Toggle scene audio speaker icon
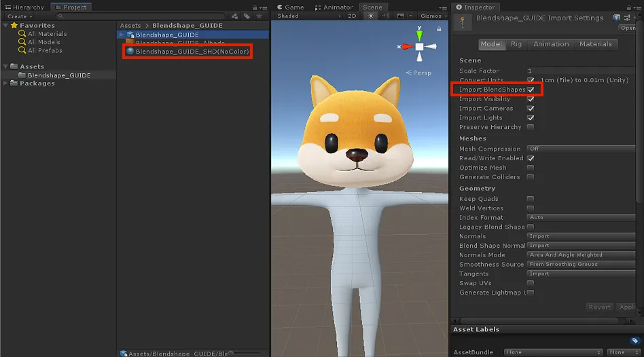The image size is (644, 357). [386, 16]
